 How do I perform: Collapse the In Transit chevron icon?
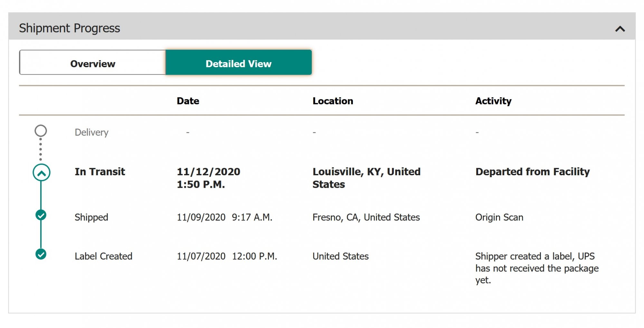pos(41,173)
